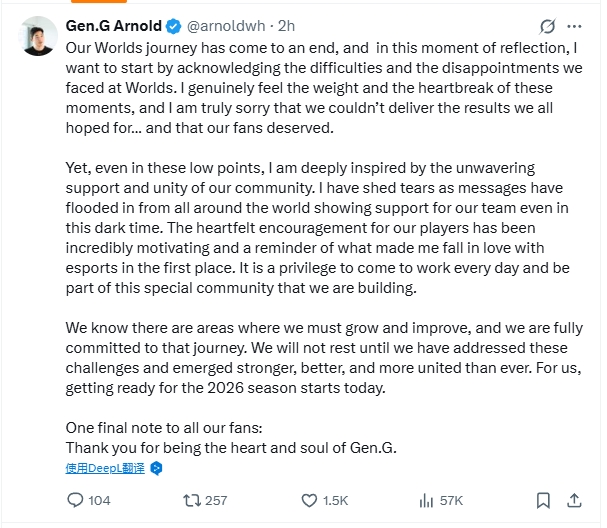Click the Grok explain-post icon
Viewport: 607px width, 528px height.
tap(547, 26)
